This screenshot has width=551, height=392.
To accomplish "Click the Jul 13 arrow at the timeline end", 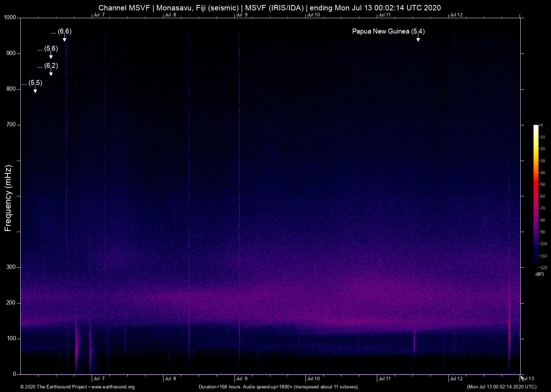I will [522, 377].
